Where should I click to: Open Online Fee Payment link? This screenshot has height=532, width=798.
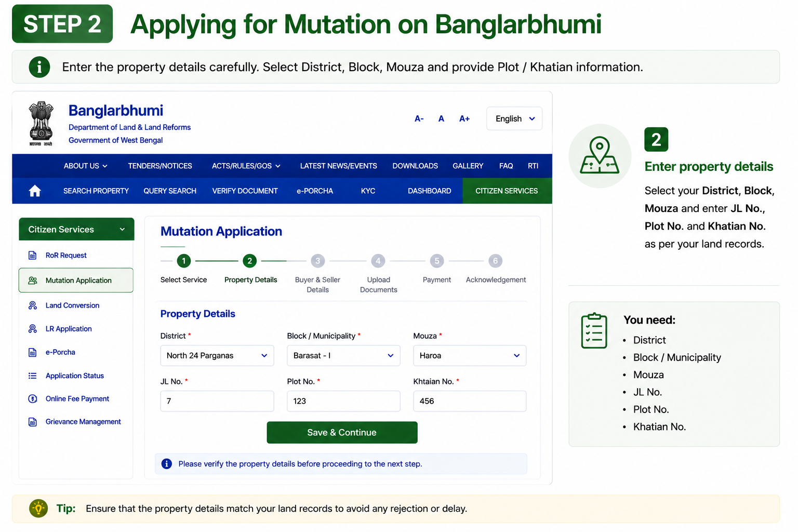[77, 399]
